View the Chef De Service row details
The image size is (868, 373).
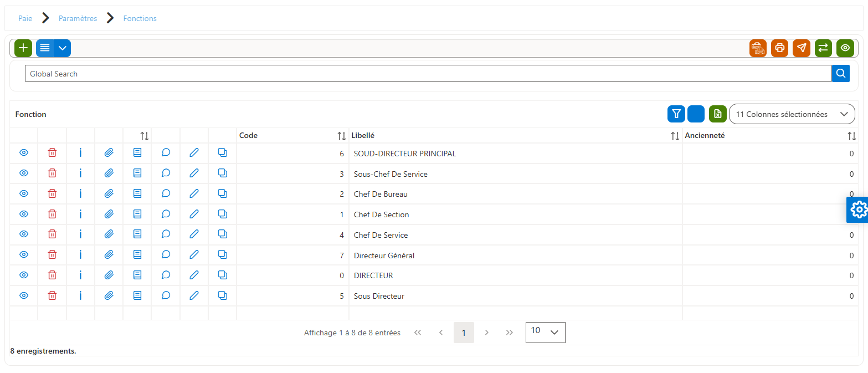tap(24, 234)
